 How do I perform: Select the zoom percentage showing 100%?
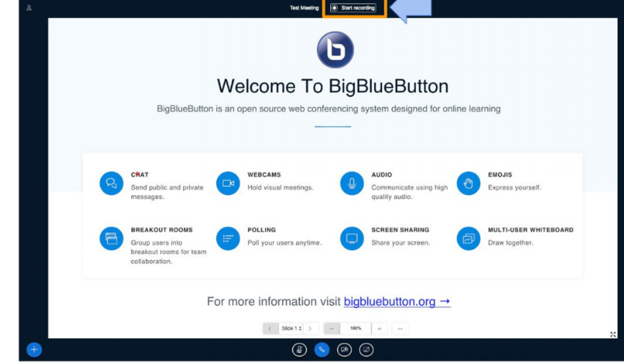coord(356,328)
